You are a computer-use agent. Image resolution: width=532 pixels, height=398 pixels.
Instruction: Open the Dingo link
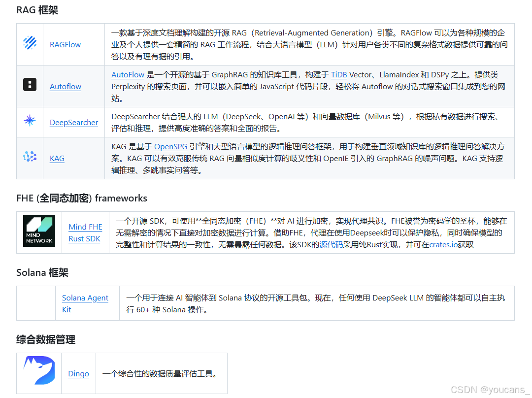coord(78,373)
